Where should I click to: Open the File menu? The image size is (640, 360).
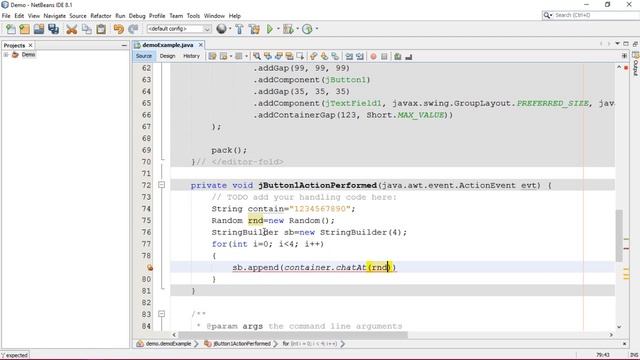[6, 16]
